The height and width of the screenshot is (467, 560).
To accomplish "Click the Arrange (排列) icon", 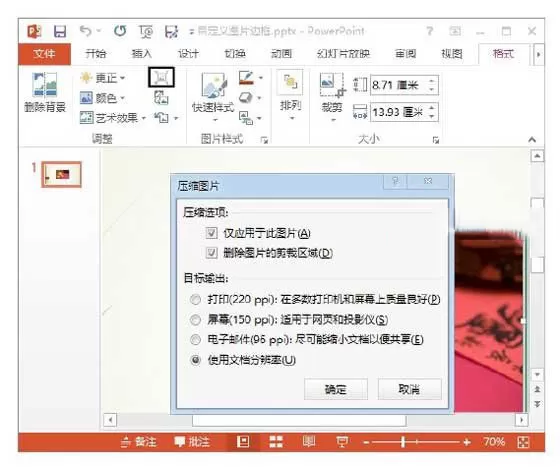I will point(290,82).
